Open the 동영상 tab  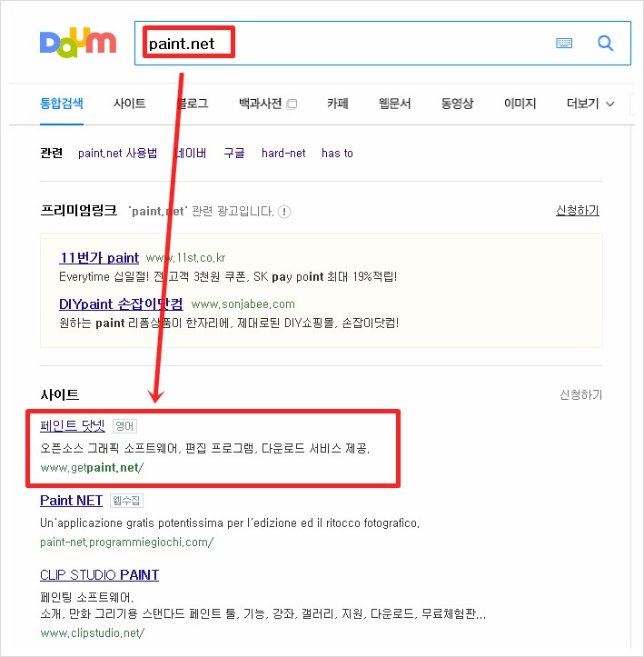457,104
